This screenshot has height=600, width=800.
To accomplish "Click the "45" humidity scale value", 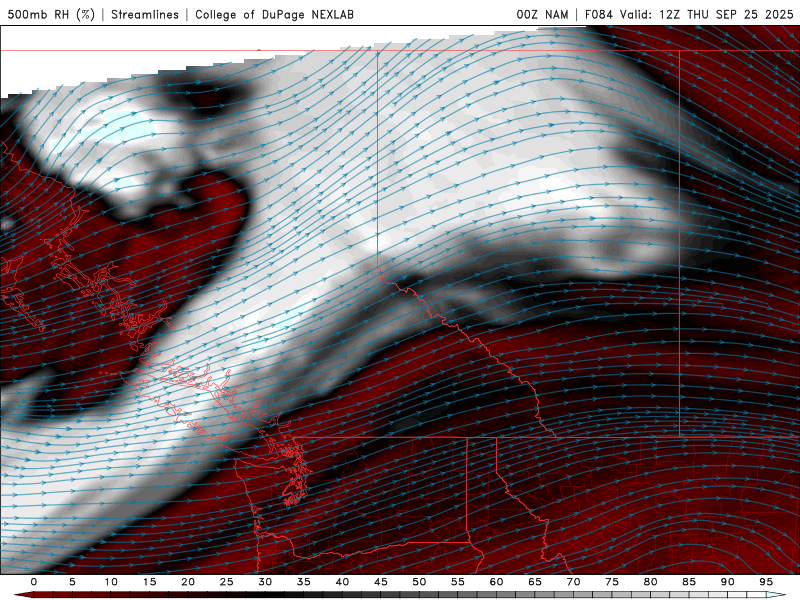I will coord(380,582).
